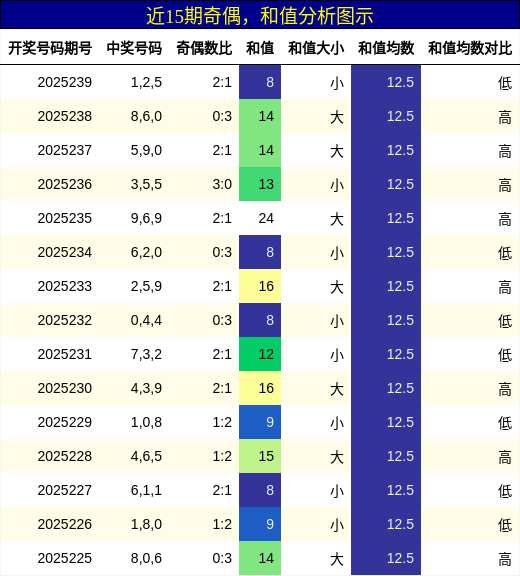Viewport: 520px width, 576px height.
Task: Click the 开奖号码期号 column header
Action: click(50, 48)
